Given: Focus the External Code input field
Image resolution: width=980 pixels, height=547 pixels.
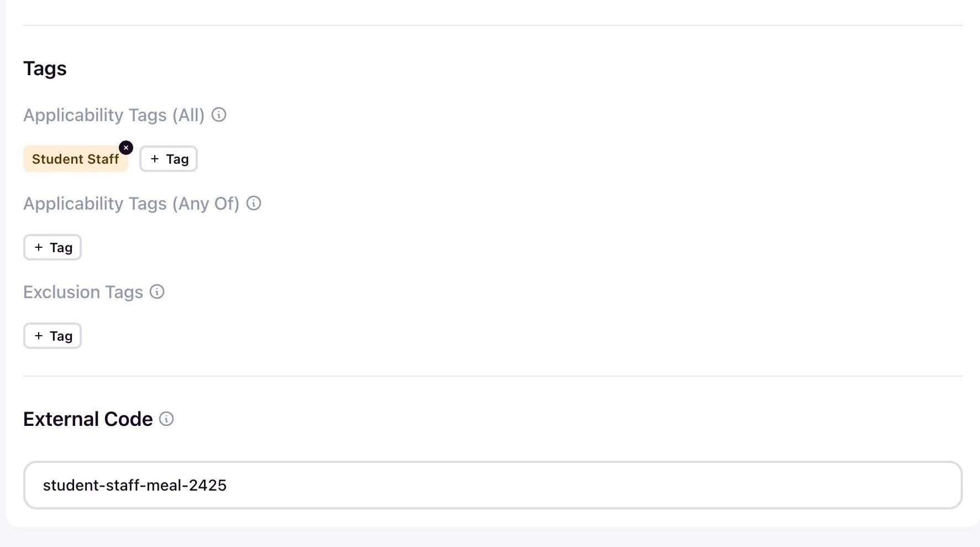Looking at the screenshot, I should [492, 485].
